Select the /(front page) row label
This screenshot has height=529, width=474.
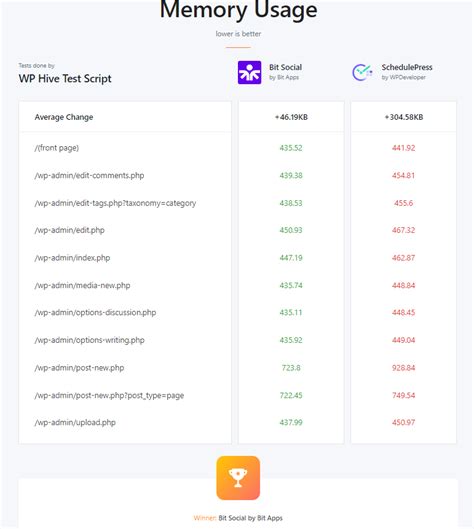(56, 148)
